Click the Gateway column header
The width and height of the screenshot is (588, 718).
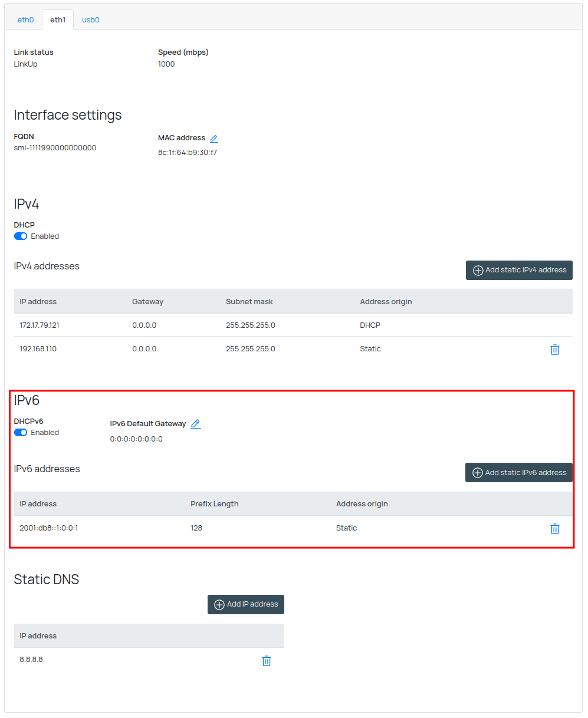click(147, 302)
